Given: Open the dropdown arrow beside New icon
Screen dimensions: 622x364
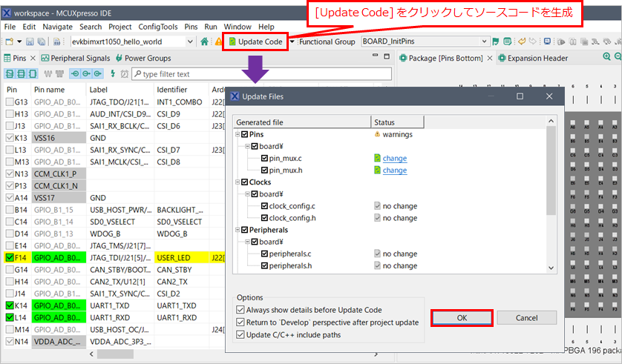Looking at the screenshot, I should (x=19, y=42).
